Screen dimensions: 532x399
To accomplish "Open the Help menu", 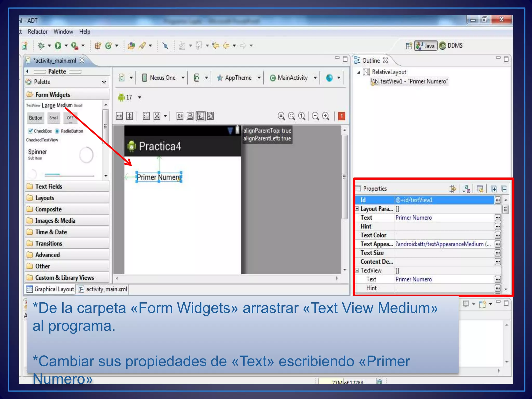I will [x=85, y=32].
